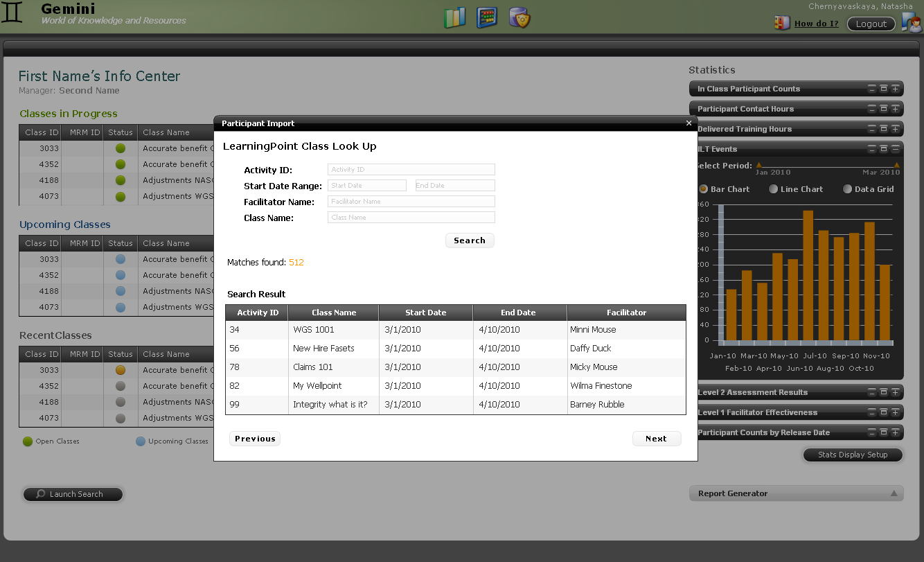Click the Facilitator Name input field
This screenshot has width=924, height=562.
[411, 201]
